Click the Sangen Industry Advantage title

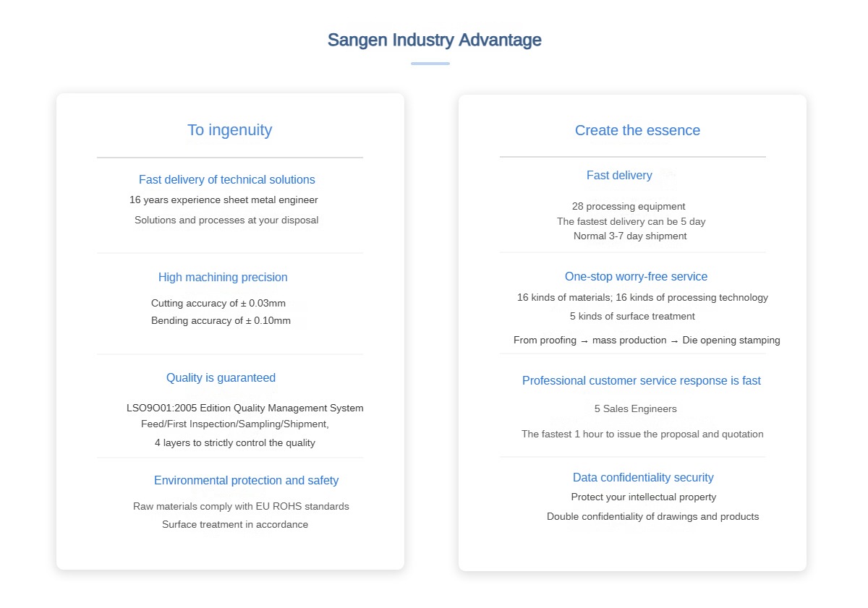pyautogui.click(x=434, y=40)
